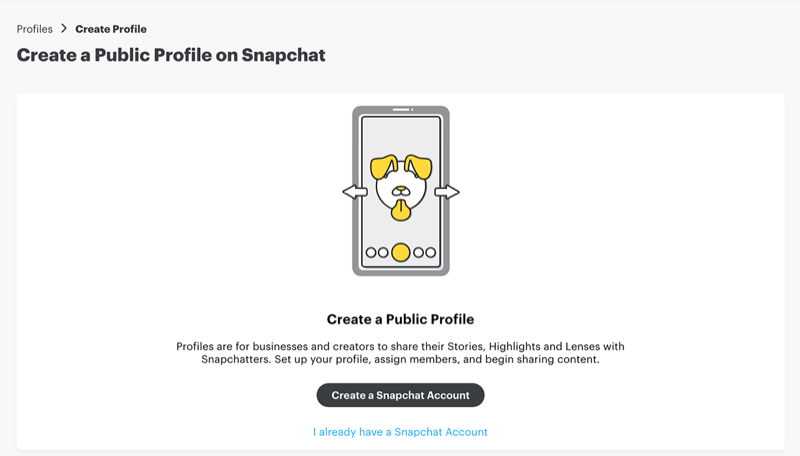The width and height of the screenshot is (800, 456).
Task: Click the Create a Public Profile heading
Action: pos(401,319)
